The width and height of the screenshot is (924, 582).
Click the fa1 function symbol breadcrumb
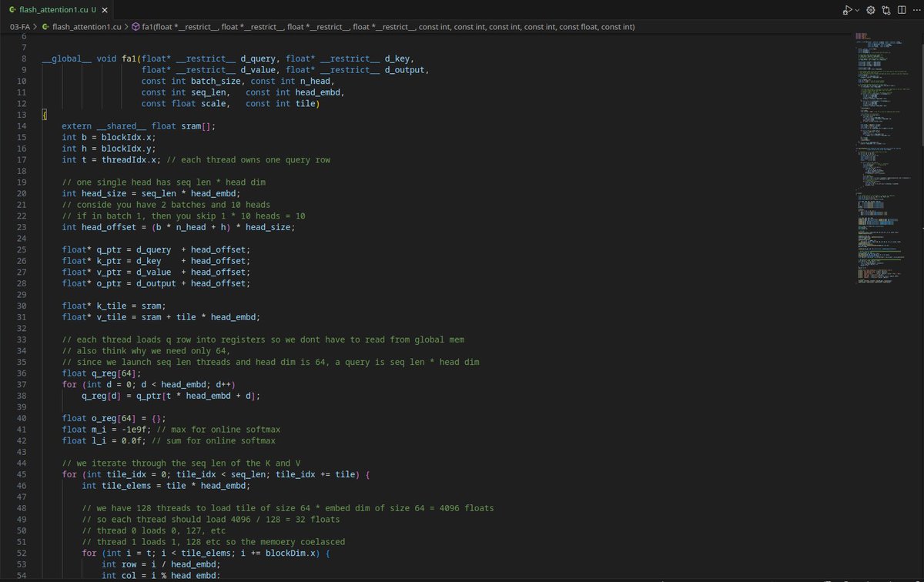[x=388, y=27]
